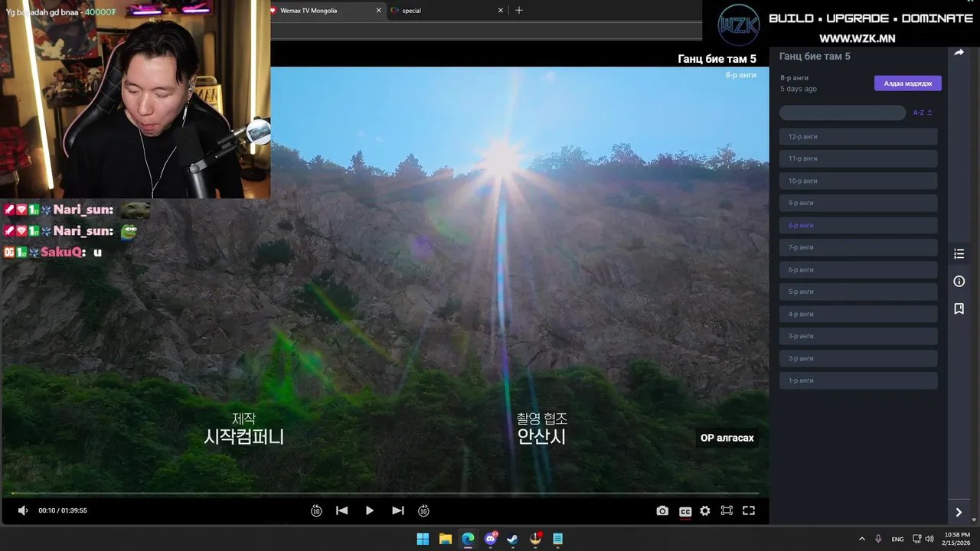Open the episode list sidebar icon
The width and height of the screenshot is (980, 551).
coord(959,254)
